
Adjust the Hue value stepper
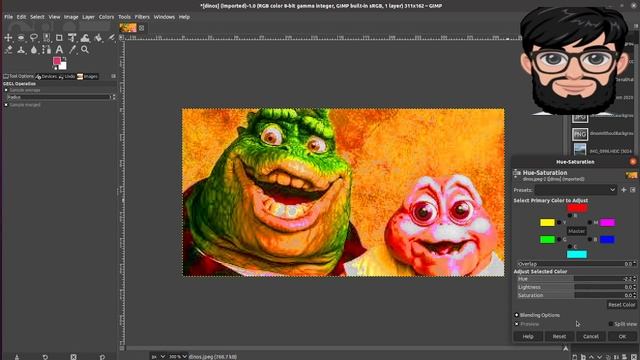[x=634, y=279]
